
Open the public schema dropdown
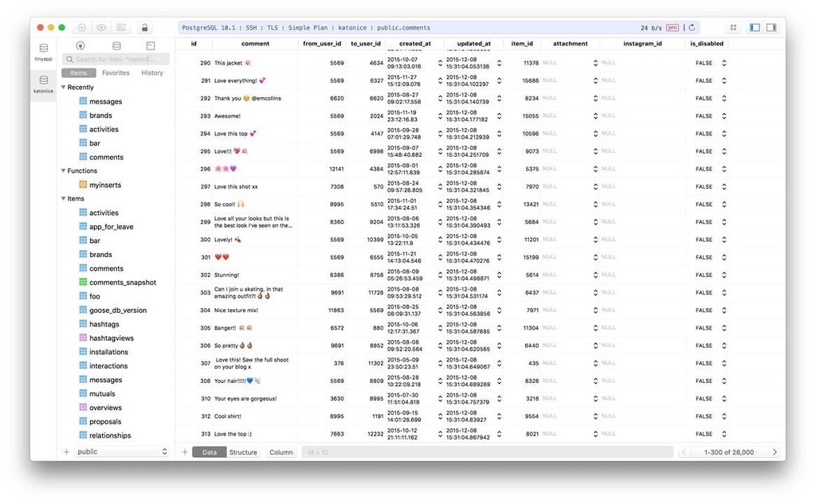(x=122, y=451)
